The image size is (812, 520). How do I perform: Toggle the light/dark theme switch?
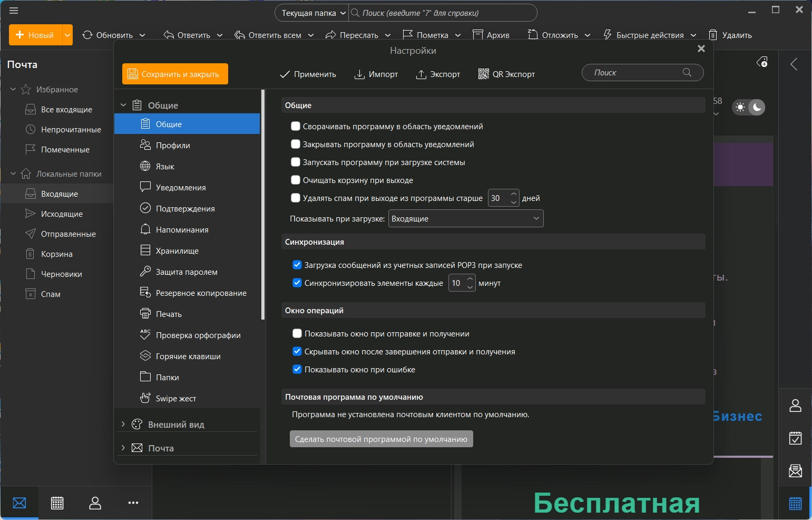(x=749, y=108)
